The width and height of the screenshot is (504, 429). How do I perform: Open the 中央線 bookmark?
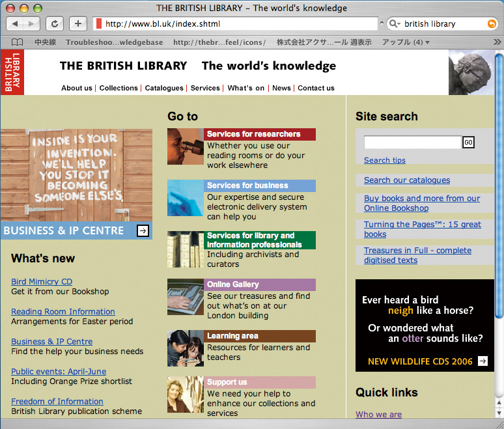46,42
